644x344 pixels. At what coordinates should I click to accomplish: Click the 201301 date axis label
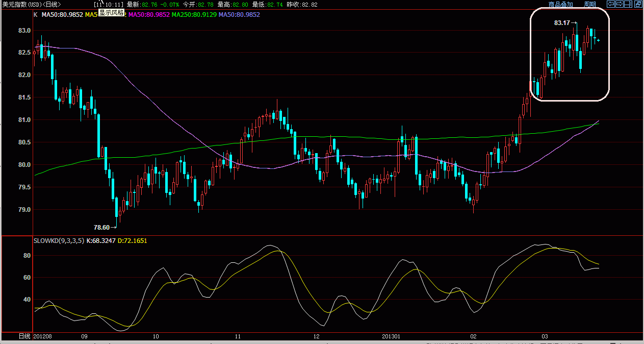tap(392, 336)
